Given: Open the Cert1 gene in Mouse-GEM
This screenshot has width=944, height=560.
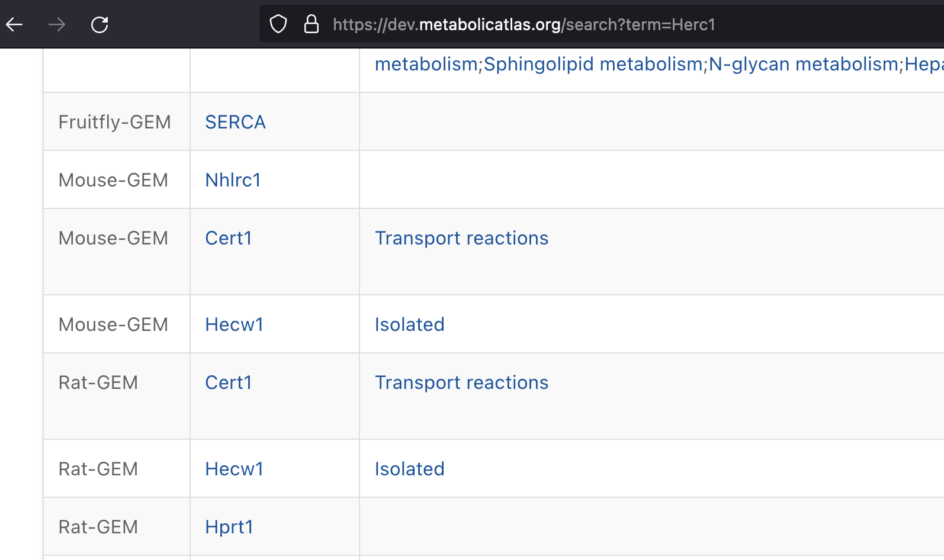Looking at the screenshot, I should [x=229, y=238].
